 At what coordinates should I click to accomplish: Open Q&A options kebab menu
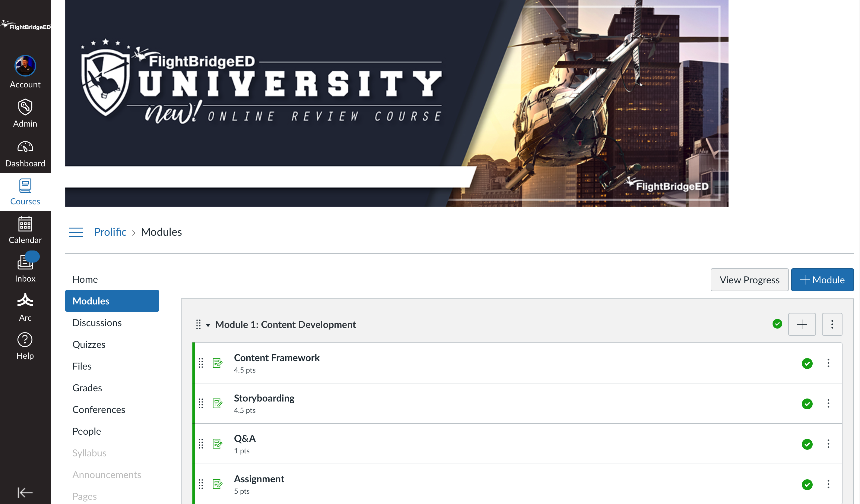[828, 444]
